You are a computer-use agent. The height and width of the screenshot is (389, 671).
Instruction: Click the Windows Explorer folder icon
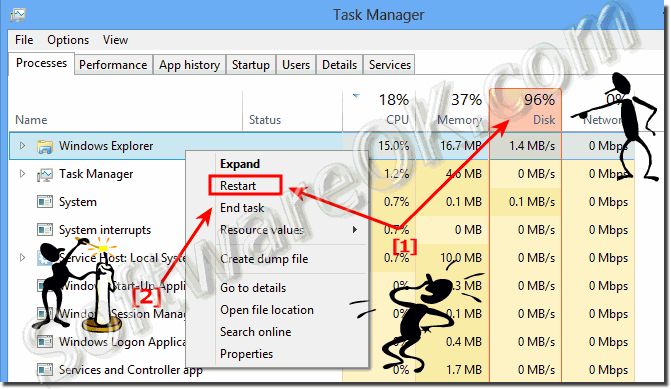click(x=45, y=146)
